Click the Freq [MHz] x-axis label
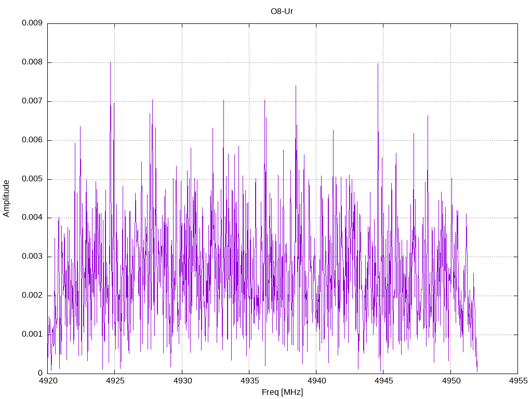Image resolution: width=532 pixels, height=399 pixels. click(282, 392)
